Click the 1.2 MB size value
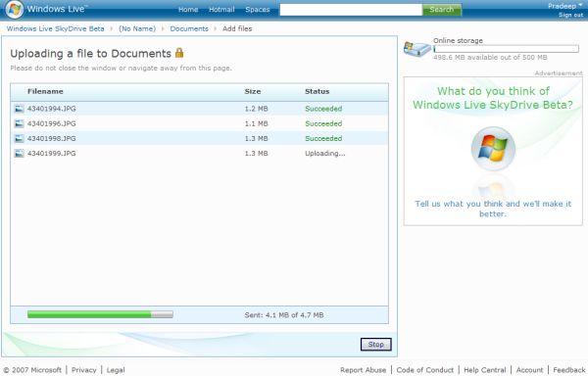This screenshot has height=376, width=588. (x=256, y=109)
